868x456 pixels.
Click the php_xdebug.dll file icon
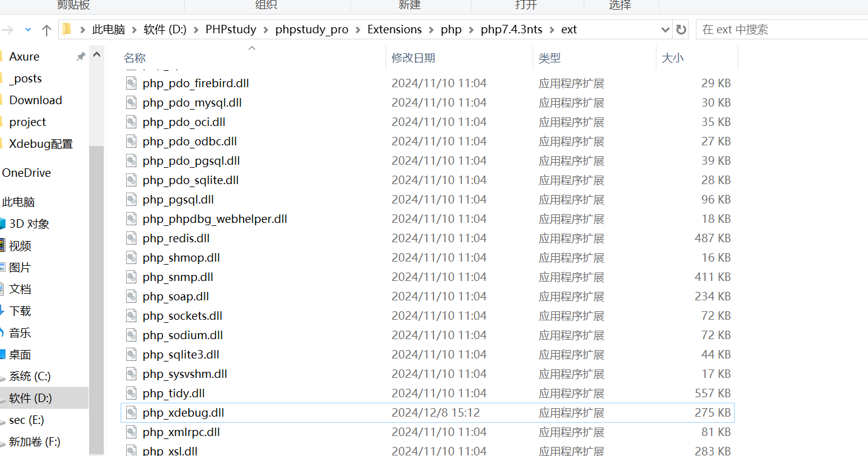132,413
